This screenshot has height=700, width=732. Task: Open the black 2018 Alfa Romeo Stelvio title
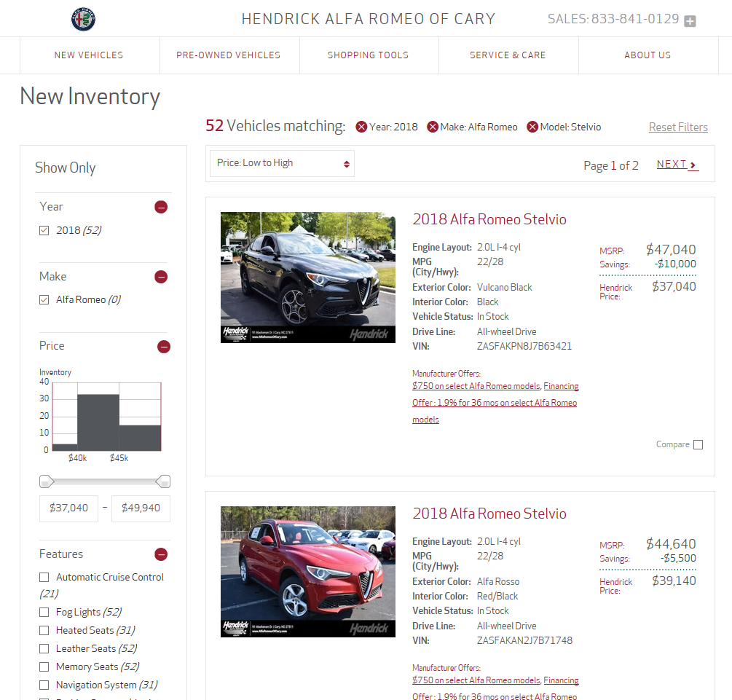pyautogui.click(x=489, y=219)
